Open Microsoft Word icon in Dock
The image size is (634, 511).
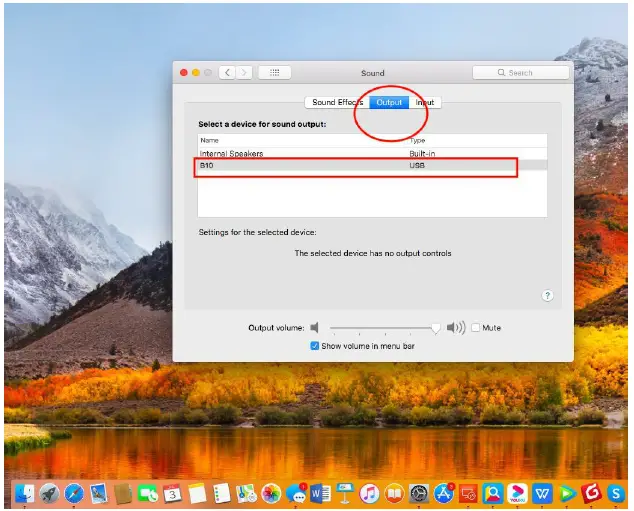pos(320,494)
